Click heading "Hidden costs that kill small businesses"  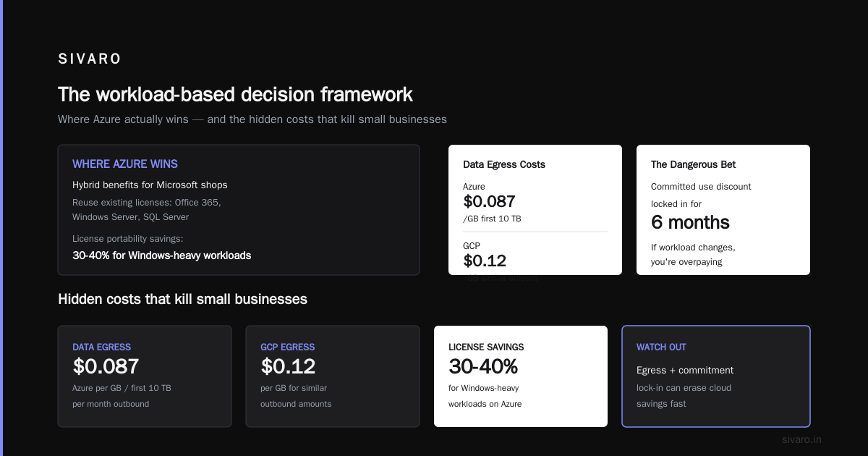(x=182, y=299)
